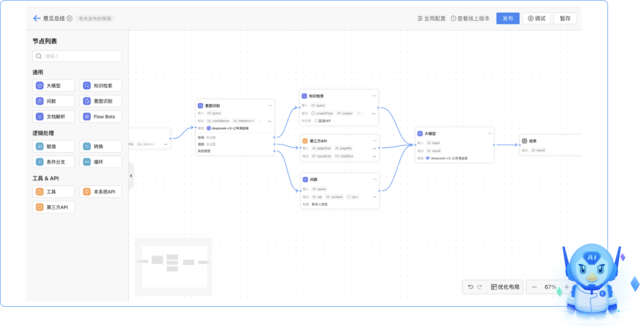
Task: Add the 文档解析 node from the list
Action: point(54,117)
